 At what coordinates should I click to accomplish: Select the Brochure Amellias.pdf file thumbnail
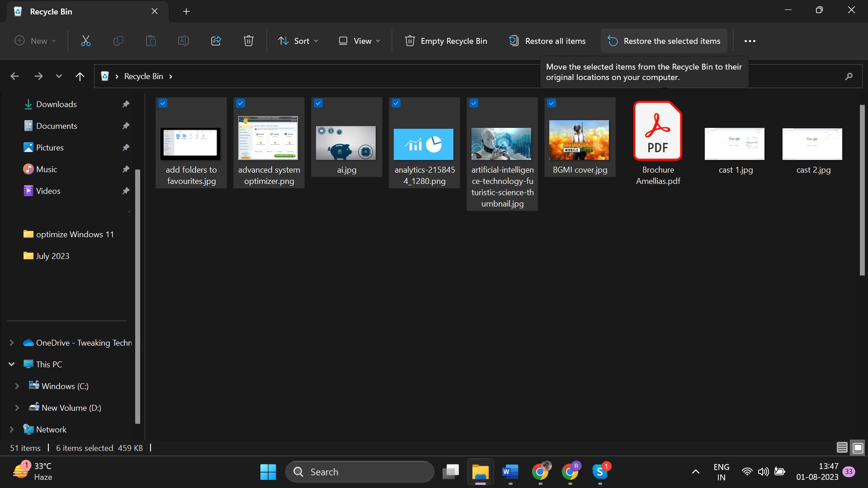[657, 131]
